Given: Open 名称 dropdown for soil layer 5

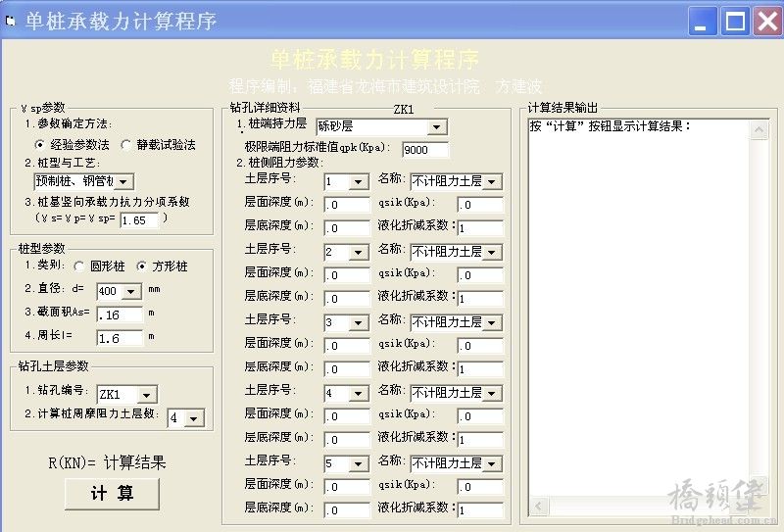Looking at the screenshot, I should click(492, 463).
